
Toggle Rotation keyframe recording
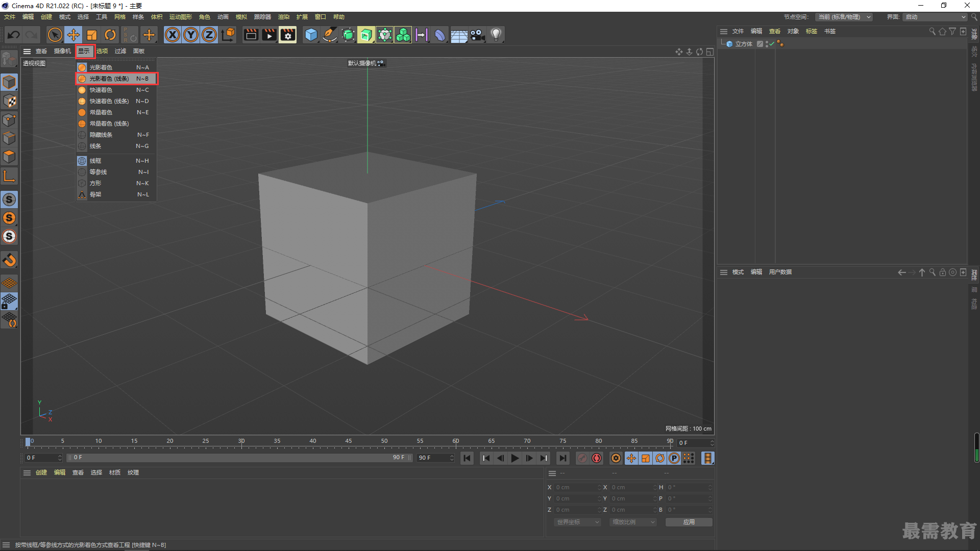point(660,458)
